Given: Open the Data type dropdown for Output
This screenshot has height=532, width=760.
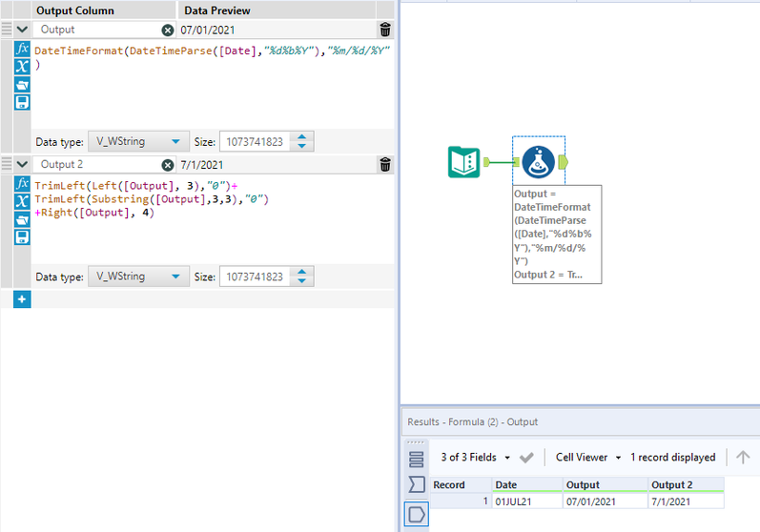Looking at the screenshot, I should coord(138,141).
